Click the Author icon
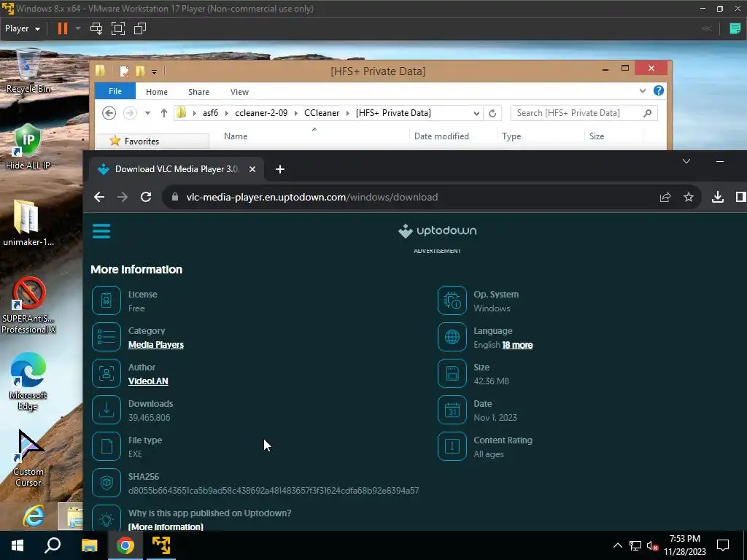The width and height of the screenshot is (747, 560). click(x=107, y=373)
